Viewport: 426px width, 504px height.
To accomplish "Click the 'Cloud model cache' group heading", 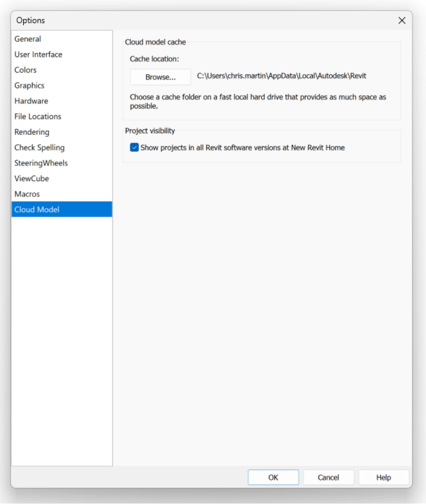I will [155, 42].
